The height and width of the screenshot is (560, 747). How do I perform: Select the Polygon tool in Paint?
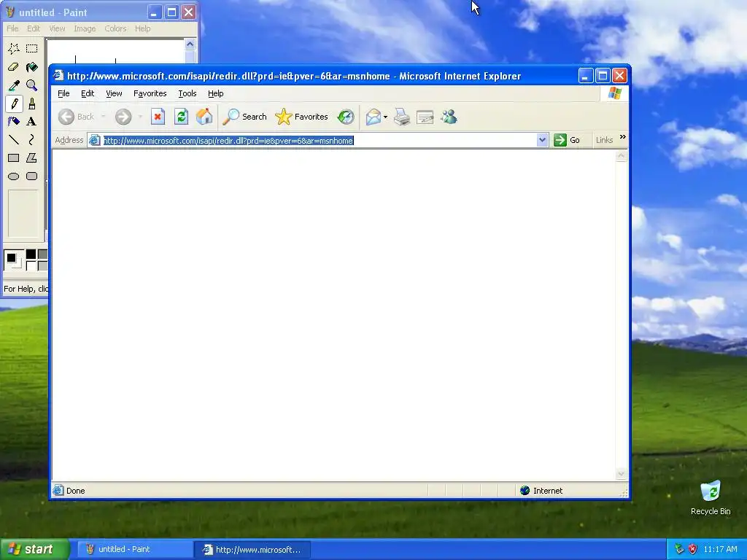click(x=31, y=158)
